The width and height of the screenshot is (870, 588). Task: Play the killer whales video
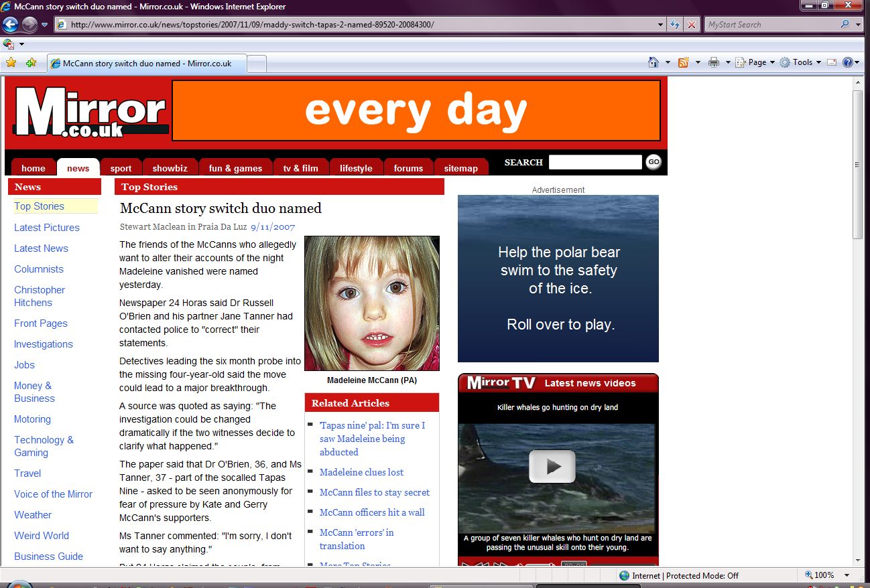552,467
